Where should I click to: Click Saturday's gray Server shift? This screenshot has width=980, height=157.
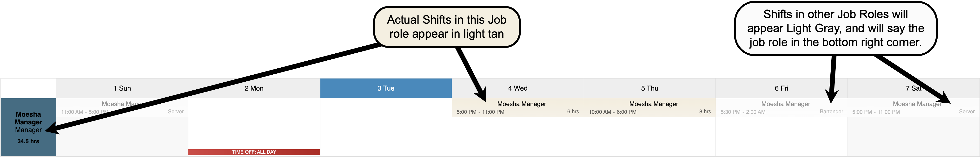coord(913,108)
